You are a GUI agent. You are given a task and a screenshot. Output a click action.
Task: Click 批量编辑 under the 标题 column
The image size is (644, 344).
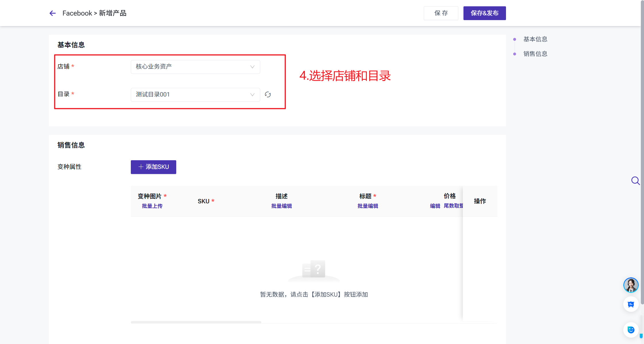point(368,206)
